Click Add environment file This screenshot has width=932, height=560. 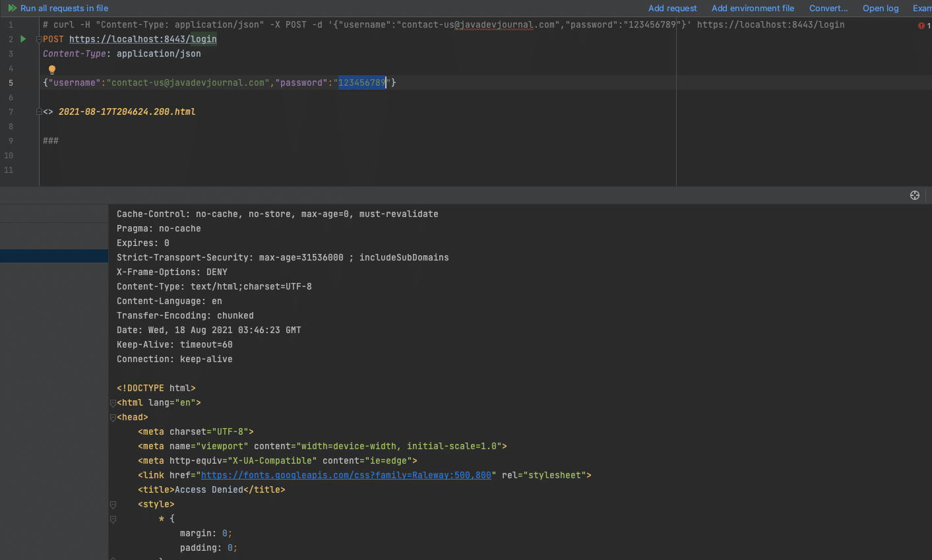pyautogui.click(x=753, y=8)
